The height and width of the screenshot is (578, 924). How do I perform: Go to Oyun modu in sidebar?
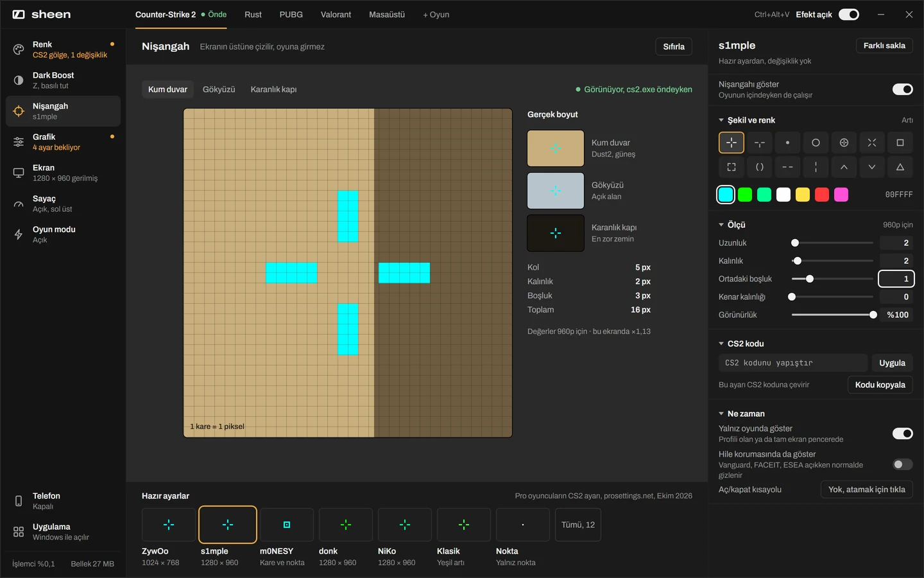pyautogui.click(x=63, y=234)
